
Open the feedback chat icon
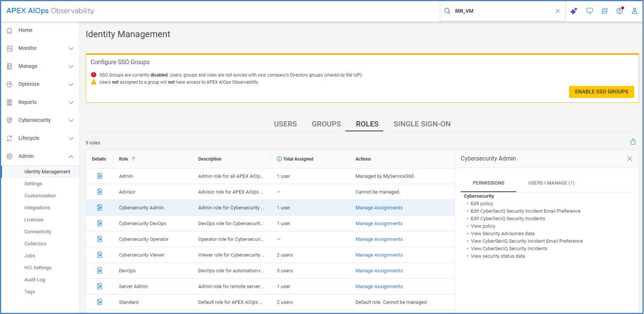point(590,11)
